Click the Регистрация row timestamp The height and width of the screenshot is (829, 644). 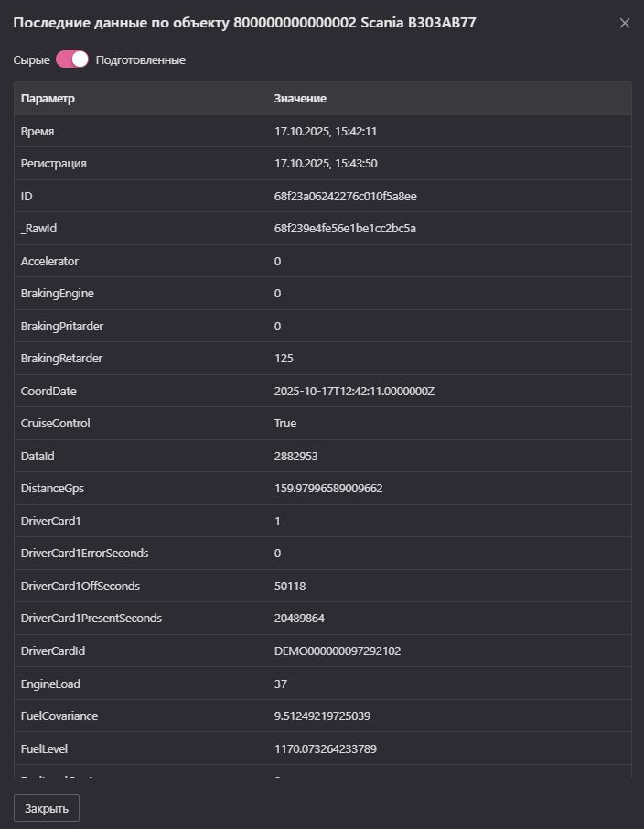pyautogui.click(x=326, y=164)
